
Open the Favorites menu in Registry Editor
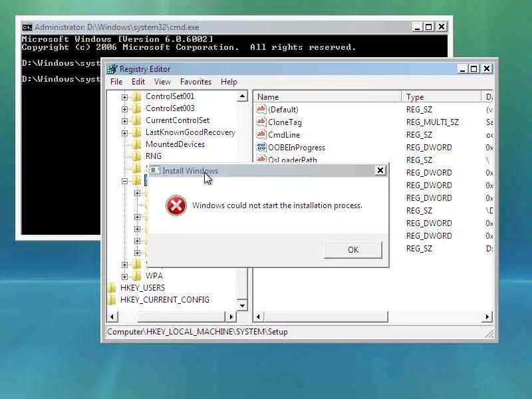click(196, 82)
